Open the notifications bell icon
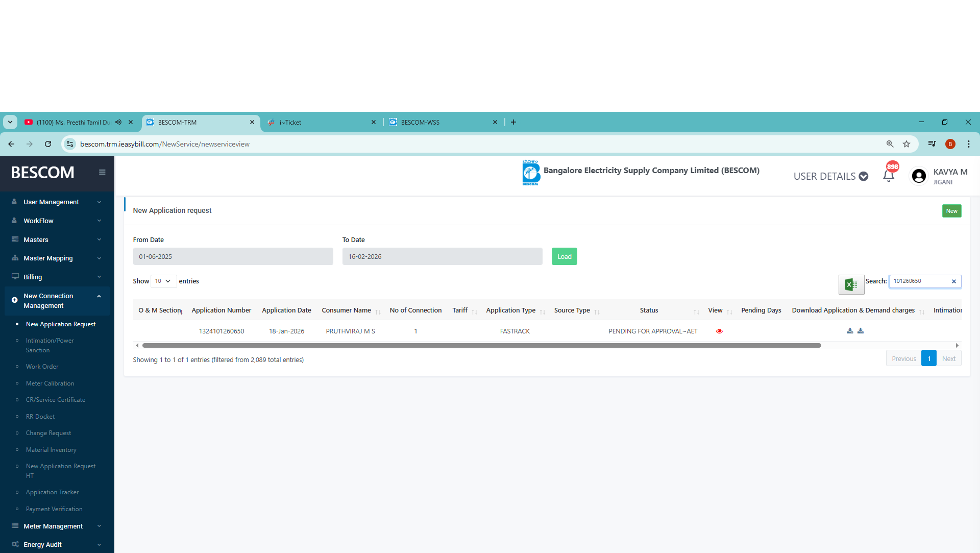The height and width of the screenshot is (553, 980). [x=889, y=176]
